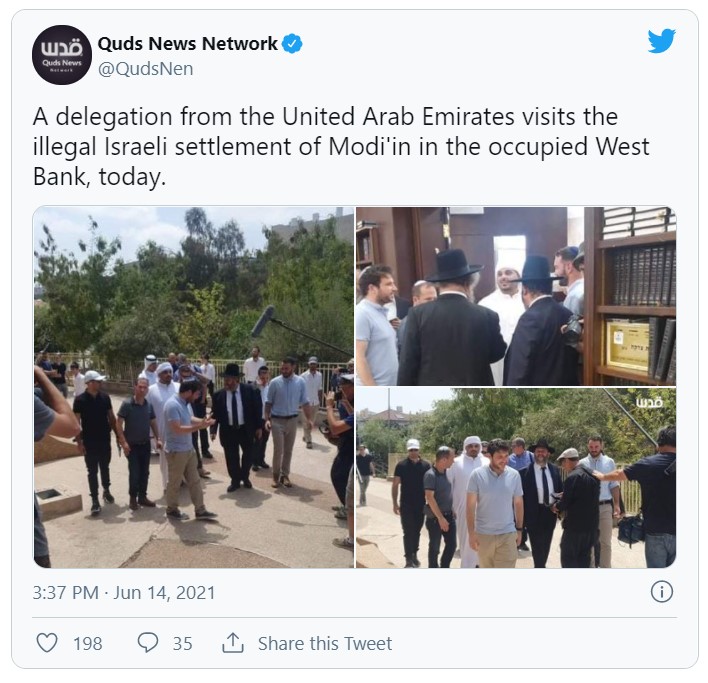Click the 35 replies count
This screenshot has height=683, width=708.
(x=182, y=644)
